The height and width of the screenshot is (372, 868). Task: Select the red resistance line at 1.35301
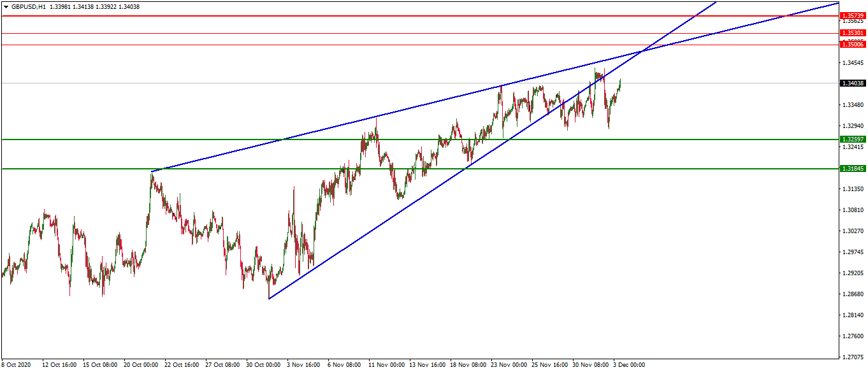click(382, 34)
